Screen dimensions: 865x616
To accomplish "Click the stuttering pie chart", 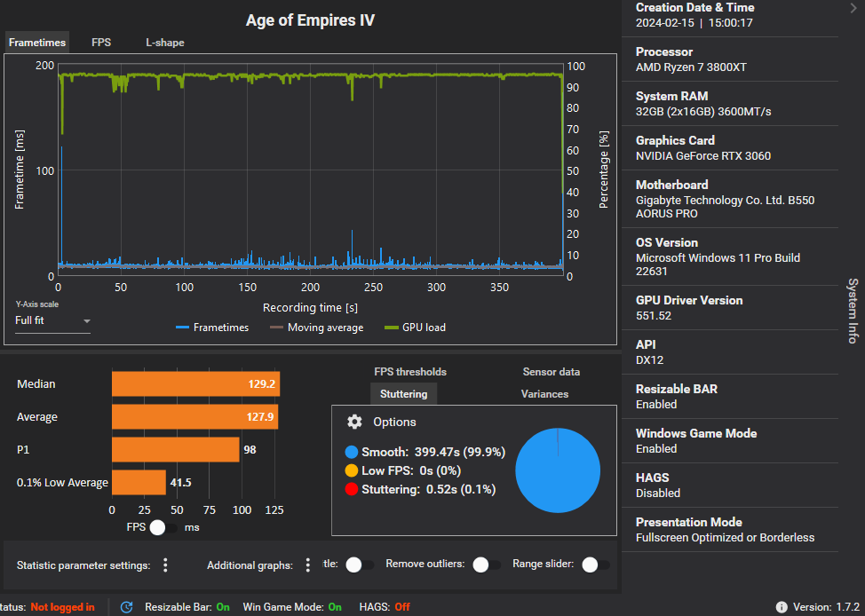I will [x=558, y=470].
